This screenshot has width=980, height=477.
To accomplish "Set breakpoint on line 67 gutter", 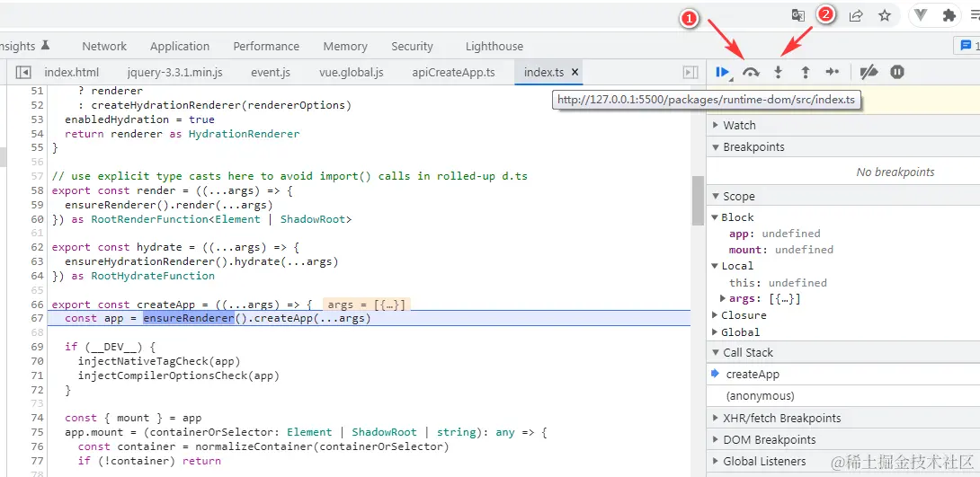I will 36,318.
